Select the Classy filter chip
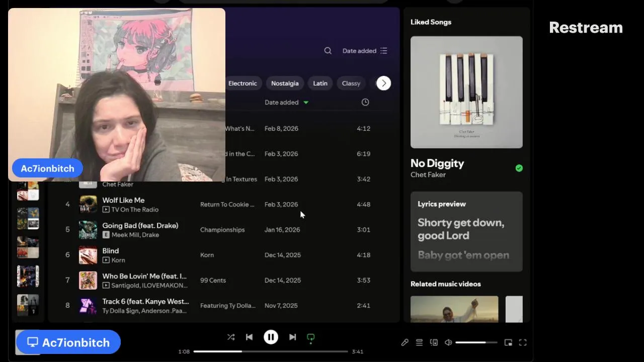Viewport: 644px width, 362px height. coord(351,83)
